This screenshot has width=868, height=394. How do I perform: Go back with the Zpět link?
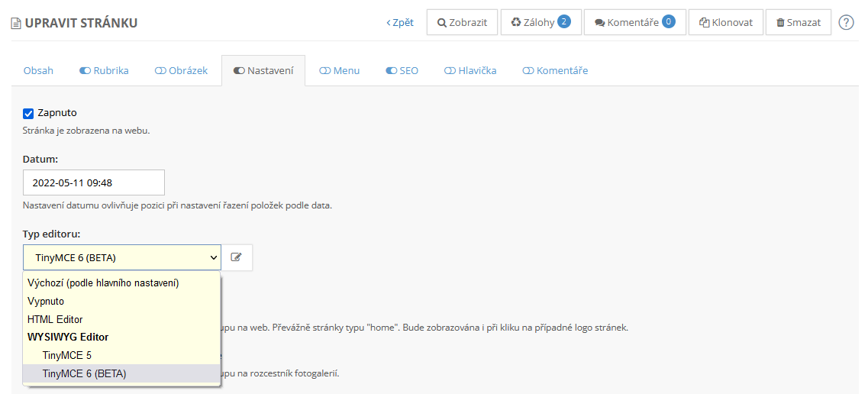(400, 22)
